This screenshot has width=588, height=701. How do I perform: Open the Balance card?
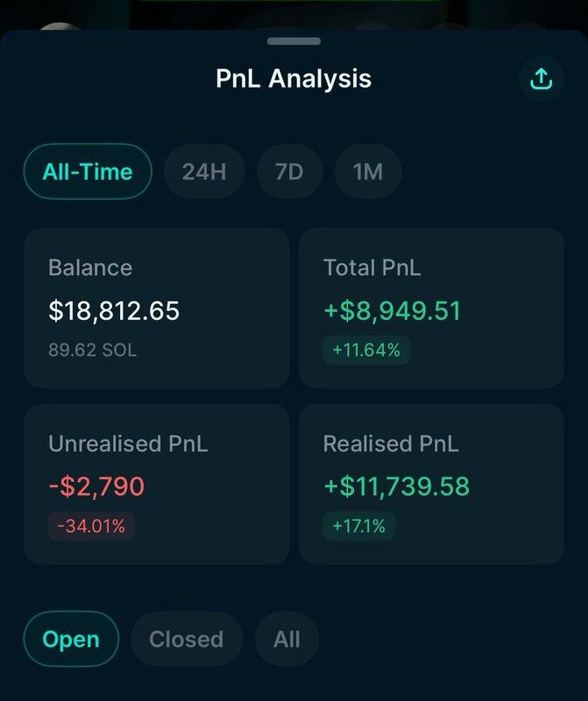157,308
